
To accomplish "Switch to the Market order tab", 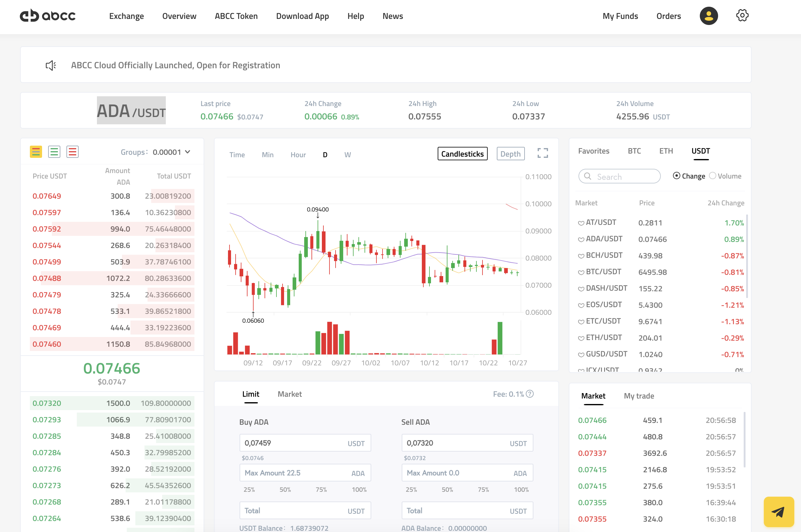I will coord(290,394).
